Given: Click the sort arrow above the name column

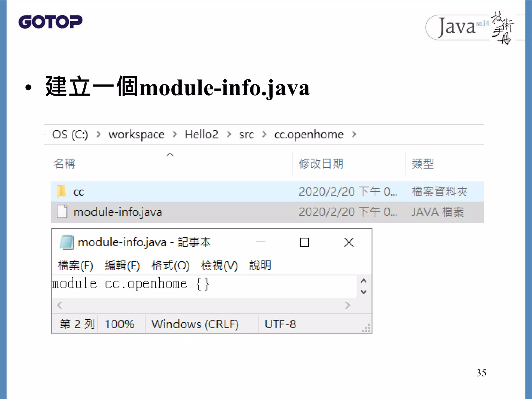Looking at the screenshot, I should [170, 155].
